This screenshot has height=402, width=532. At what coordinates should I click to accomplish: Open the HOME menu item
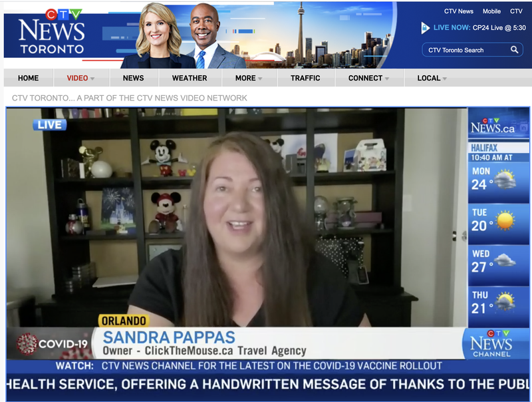click(x=28, y=78)
